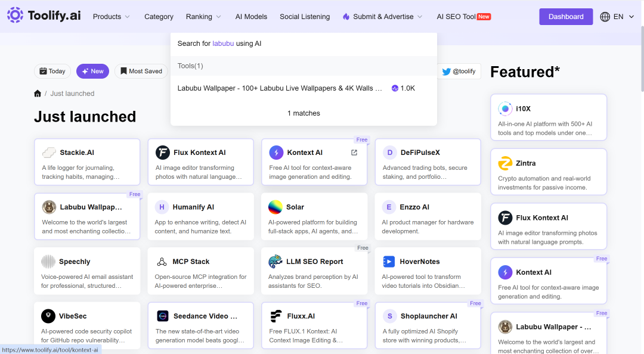Click the Toolify.ai logo icon
This screenshot has height=354, width=644.
pos(15,15)
